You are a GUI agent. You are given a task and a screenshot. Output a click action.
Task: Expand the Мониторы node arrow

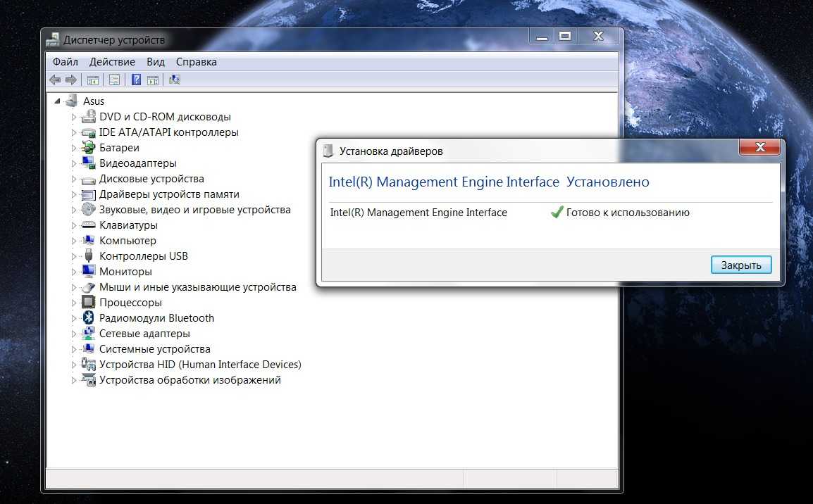tap(74, 272)
